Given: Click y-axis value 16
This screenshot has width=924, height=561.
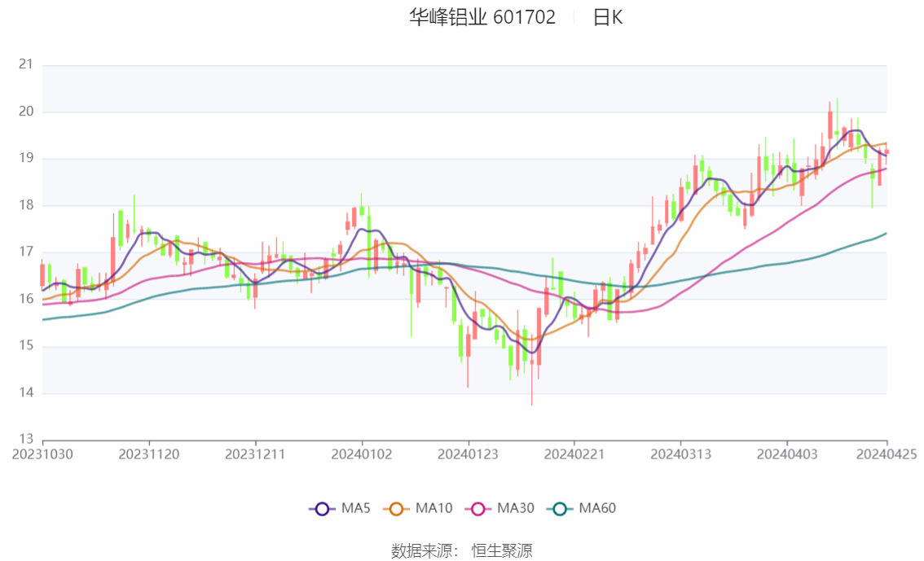Looking at the screenshot, I should [x=26, y=299].
